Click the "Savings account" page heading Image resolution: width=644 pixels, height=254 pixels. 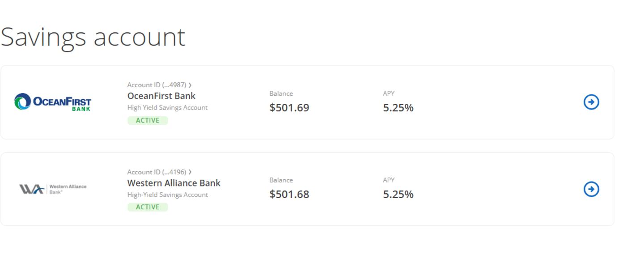coord(93,37)
